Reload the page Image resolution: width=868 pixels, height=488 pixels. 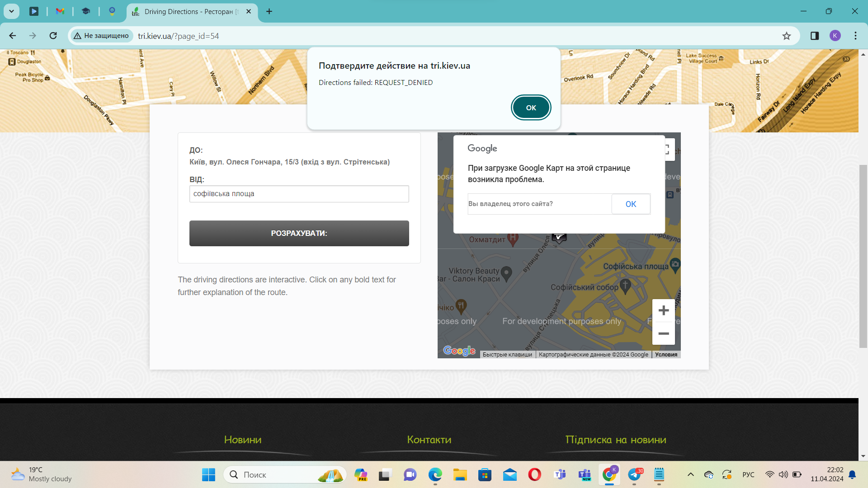[53, 36]
